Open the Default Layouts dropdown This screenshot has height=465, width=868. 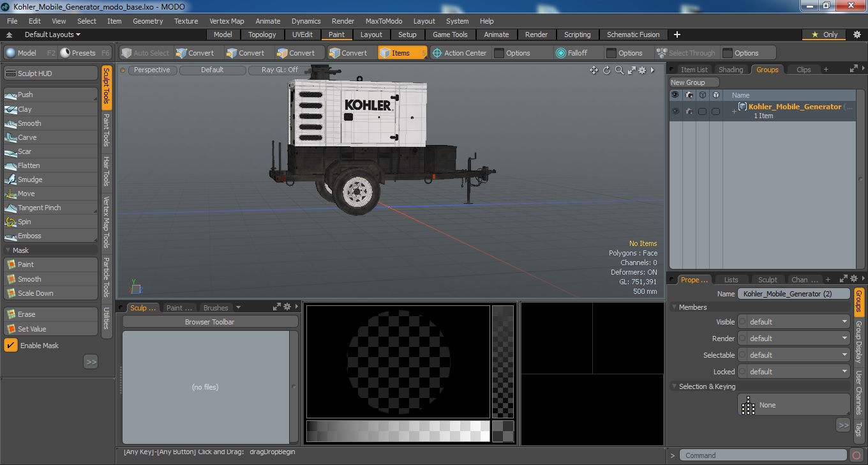point(52,34)
